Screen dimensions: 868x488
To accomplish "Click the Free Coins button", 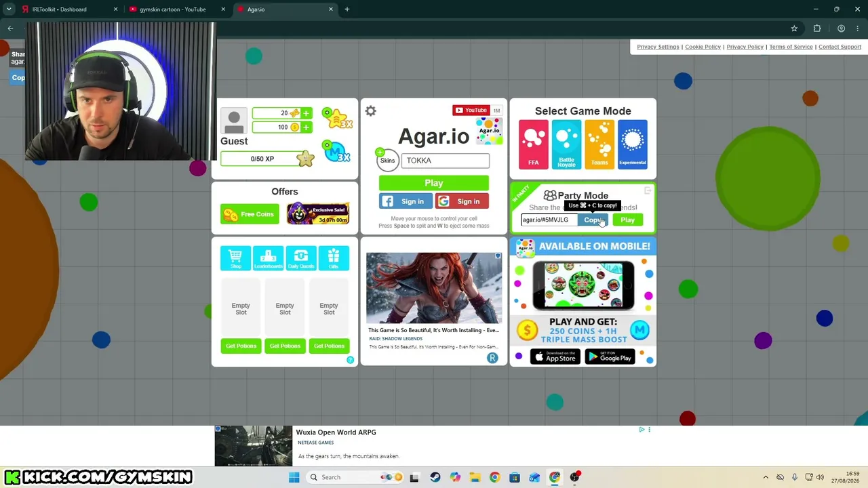I will [250, 214].
